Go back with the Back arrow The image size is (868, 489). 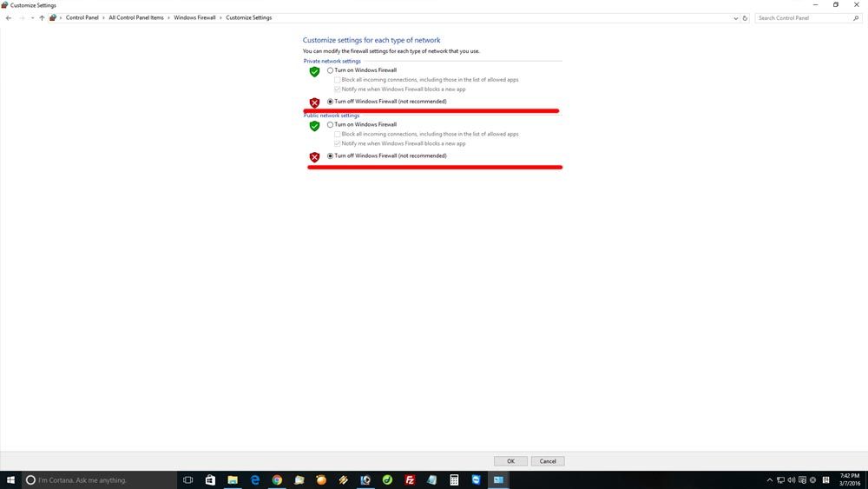9,18
